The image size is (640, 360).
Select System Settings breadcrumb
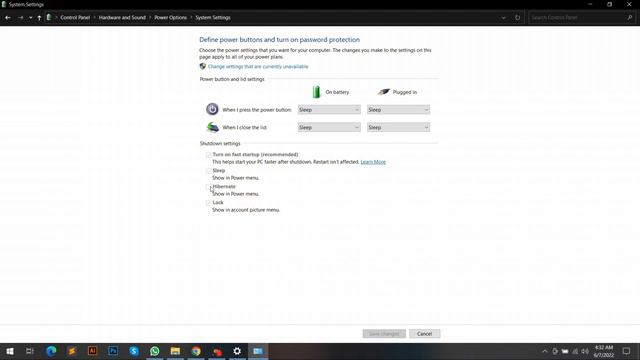tap(213, 18)
